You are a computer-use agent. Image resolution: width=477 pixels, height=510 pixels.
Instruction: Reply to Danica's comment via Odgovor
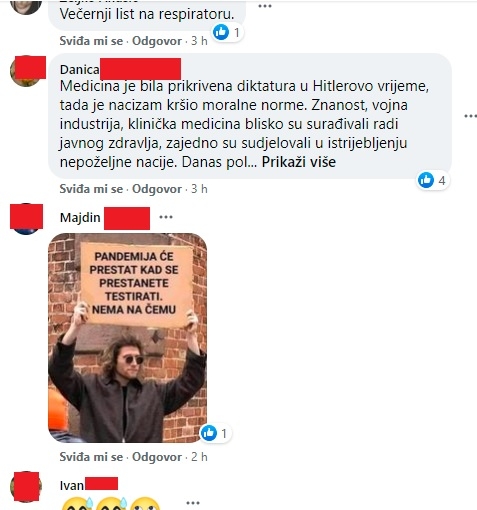coord(157,189)
